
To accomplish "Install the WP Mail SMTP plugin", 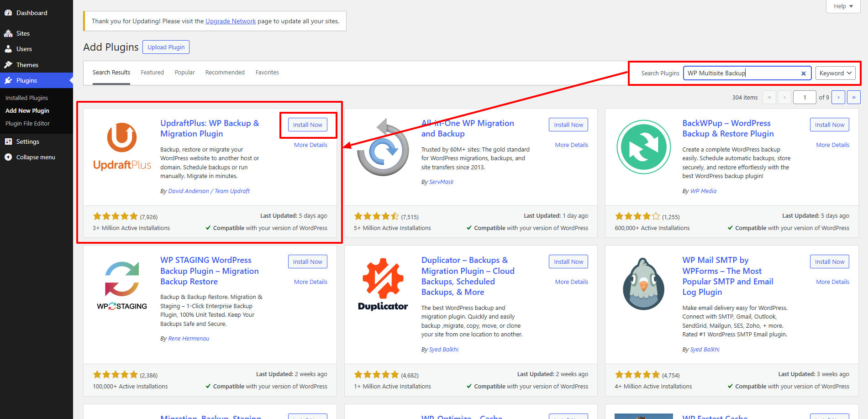I will 830,262.
